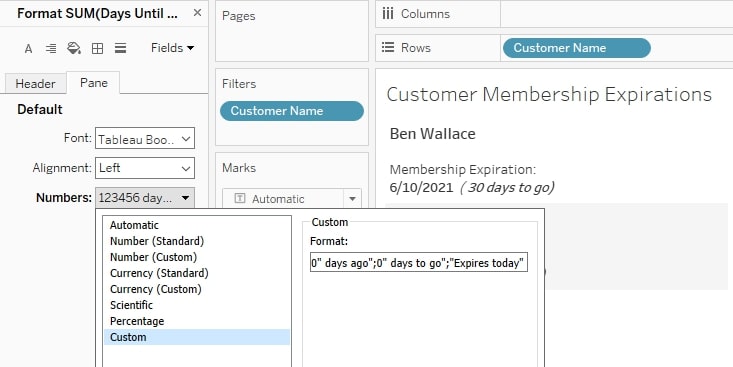The width and height of the screenshot is (733, 367).
Task: Click Customer Name pill on Rows shelf
Action: [x=576, y=48]
